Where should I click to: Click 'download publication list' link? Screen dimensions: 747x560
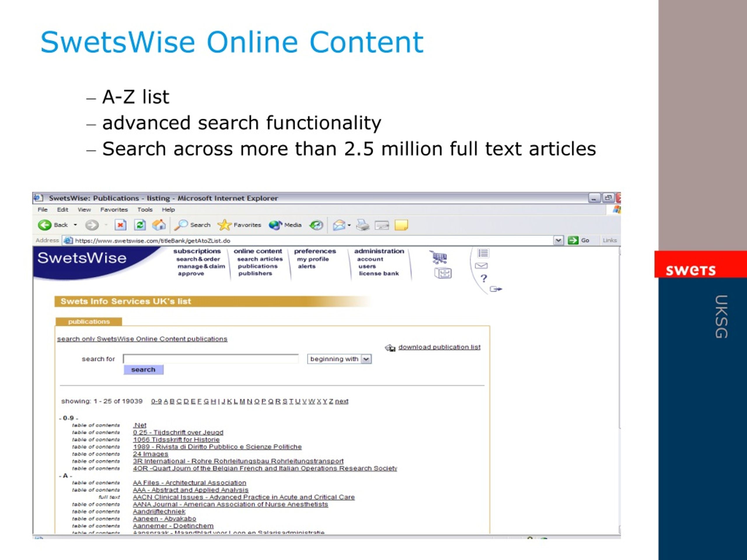point(439,347)
